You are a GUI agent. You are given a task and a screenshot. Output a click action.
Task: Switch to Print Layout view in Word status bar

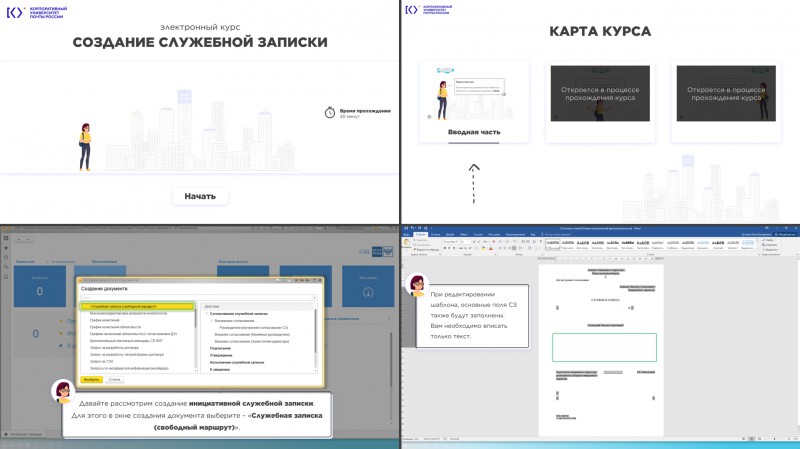click(752, 439)
